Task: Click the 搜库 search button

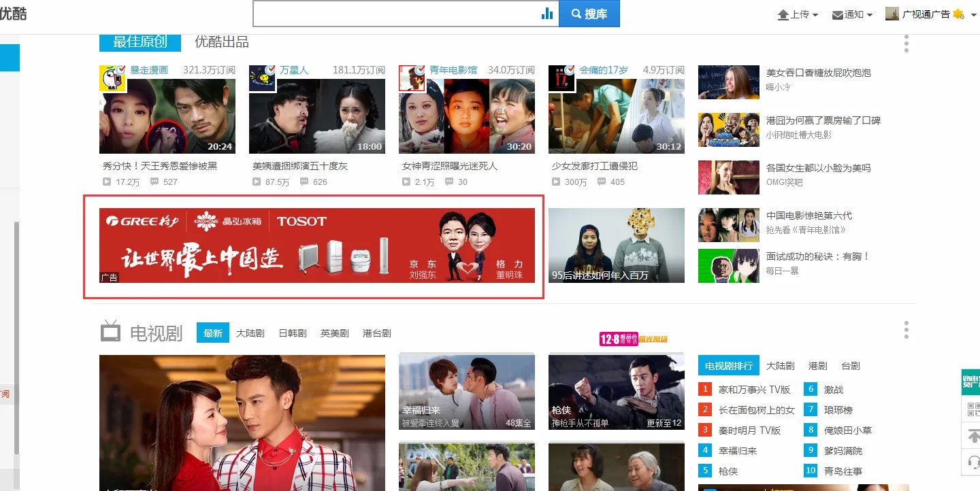Action: (x=589, y=14)
